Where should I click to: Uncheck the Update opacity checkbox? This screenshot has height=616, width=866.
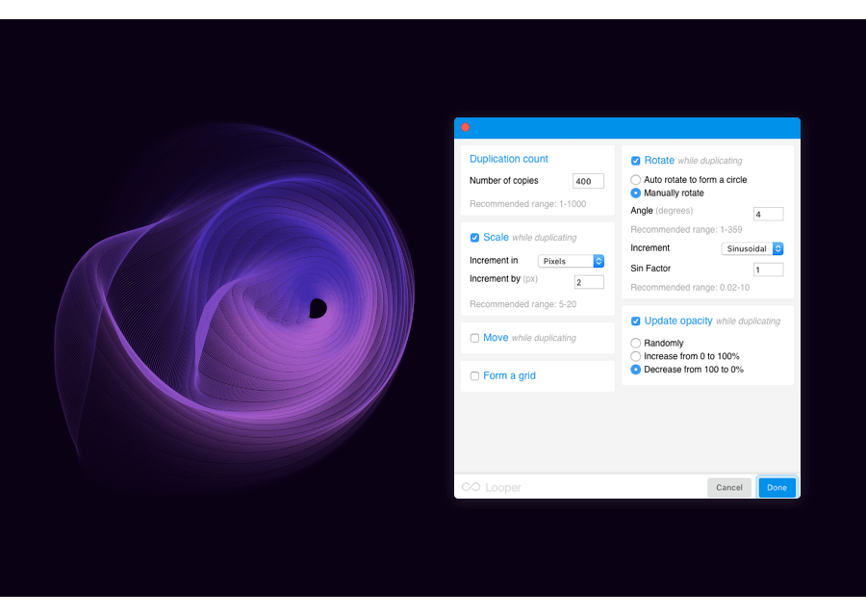(x=636, y=321)
